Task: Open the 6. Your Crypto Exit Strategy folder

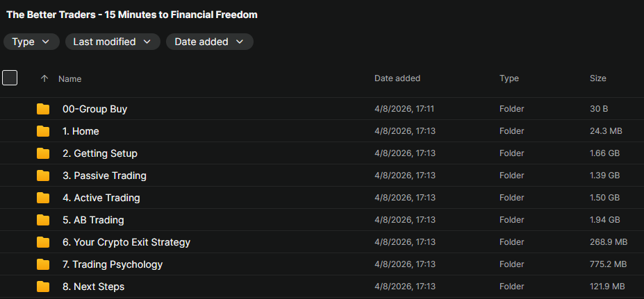Action: tap(126, 242)
